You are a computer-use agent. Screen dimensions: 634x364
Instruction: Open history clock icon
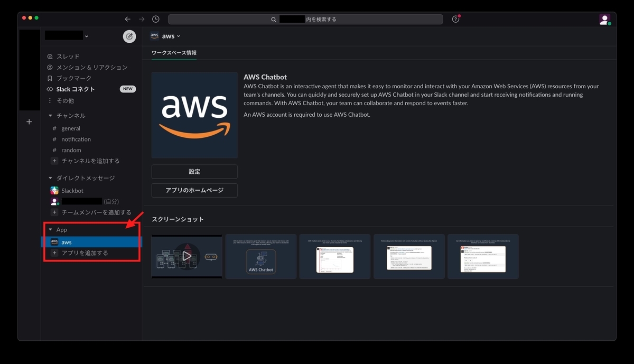[x=156, y=19]
